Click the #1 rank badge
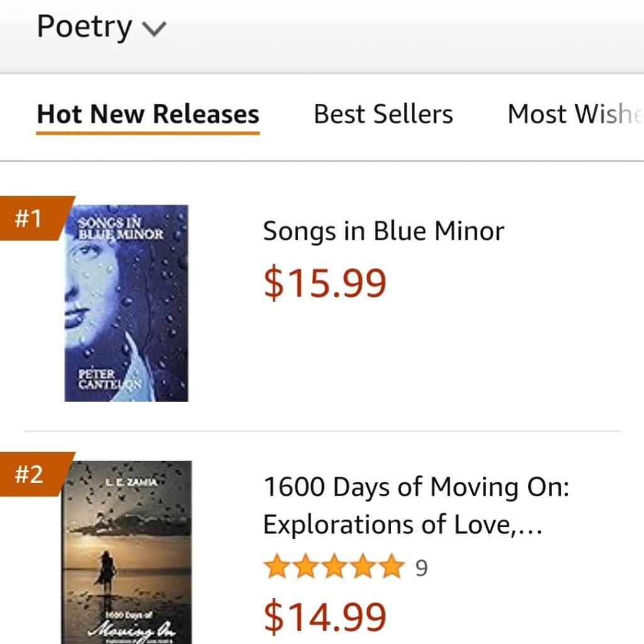The width and height of the screenshot is (644, 644). (29, 219)
